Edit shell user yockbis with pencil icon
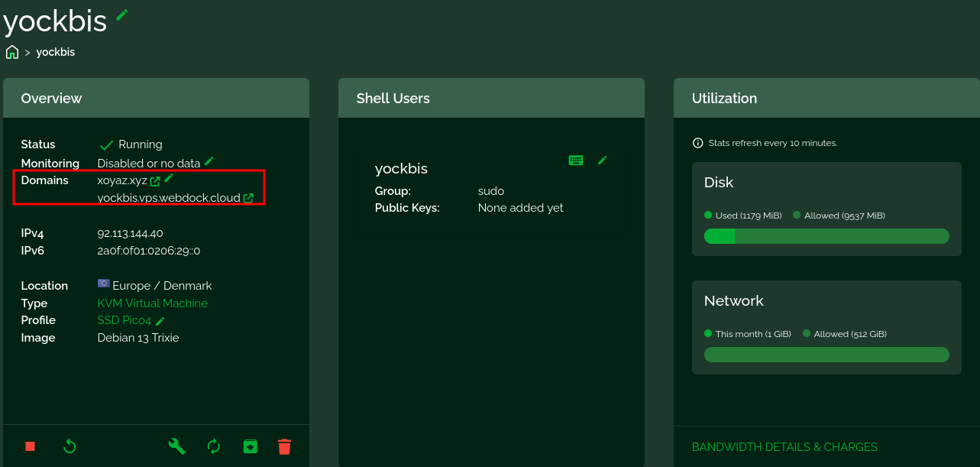 tap(603, 161)
